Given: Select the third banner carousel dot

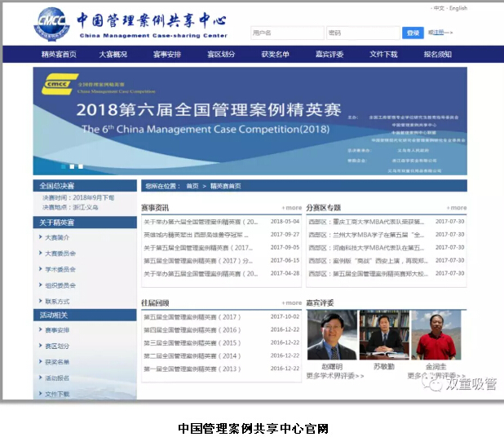Looking at the screenshot, I should [x=81, y=166].
